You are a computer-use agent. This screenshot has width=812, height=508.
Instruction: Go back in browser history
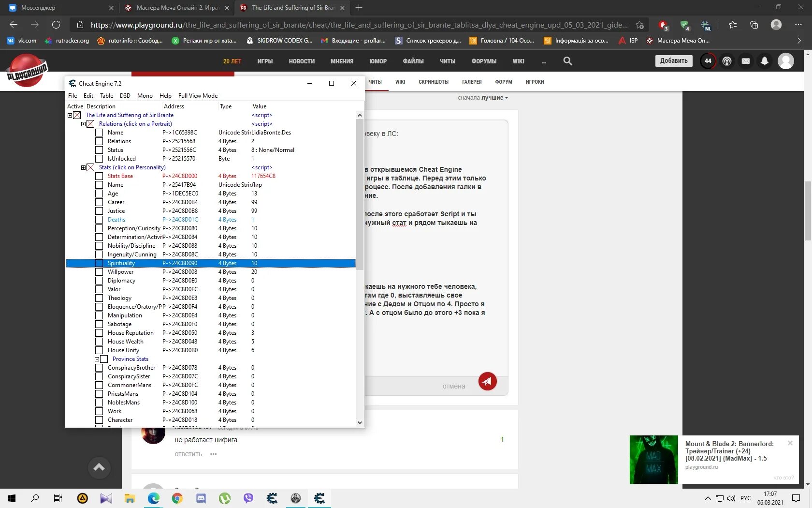[14, 25]
